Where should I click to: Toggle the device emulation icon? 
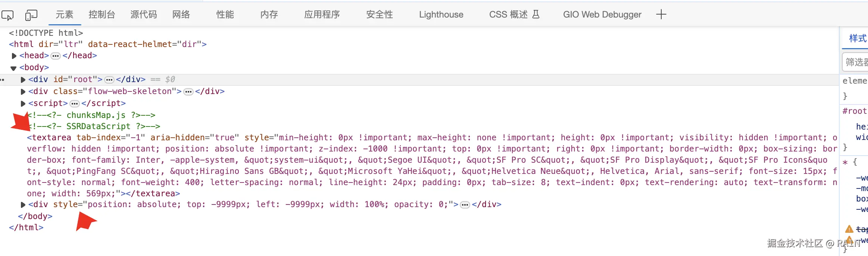point(31,15)
